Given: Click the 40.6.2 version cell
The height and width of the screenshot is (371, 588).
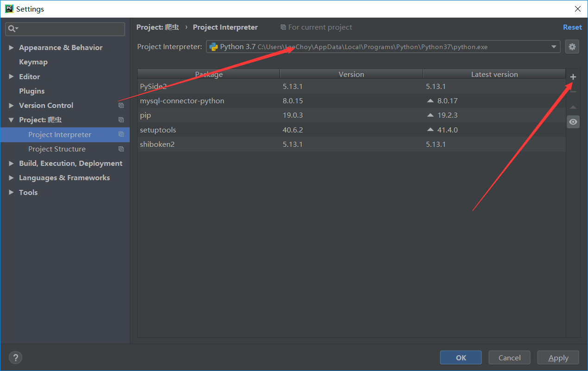Looking at the screenshot, I should 292,130.
